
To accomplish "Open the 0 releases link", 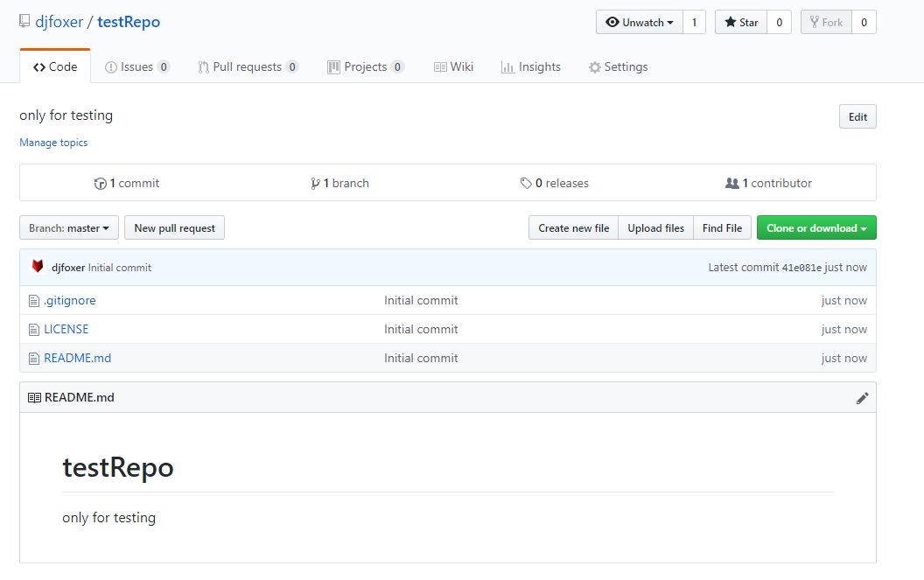I will tap(555, 184).
